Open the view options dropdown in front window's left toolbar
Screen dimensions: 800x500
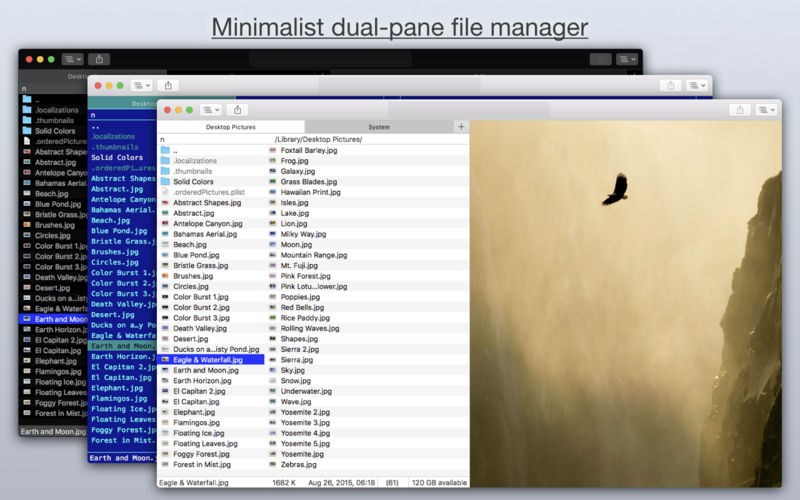211,110
